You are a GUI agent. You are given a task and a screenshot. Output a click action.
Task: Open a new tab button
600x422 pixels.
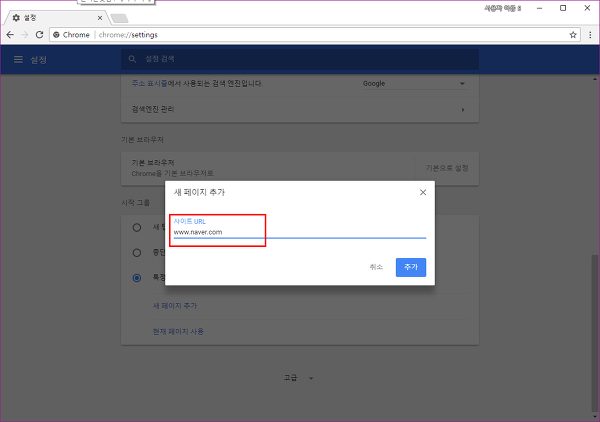tap(119, 18)
